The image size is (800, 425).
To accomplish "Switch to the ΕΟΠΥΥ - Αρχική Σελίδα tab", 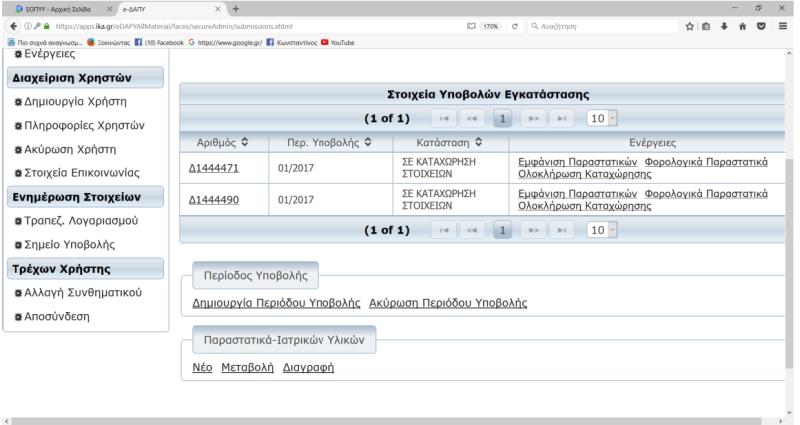I will tap(55, 6).
